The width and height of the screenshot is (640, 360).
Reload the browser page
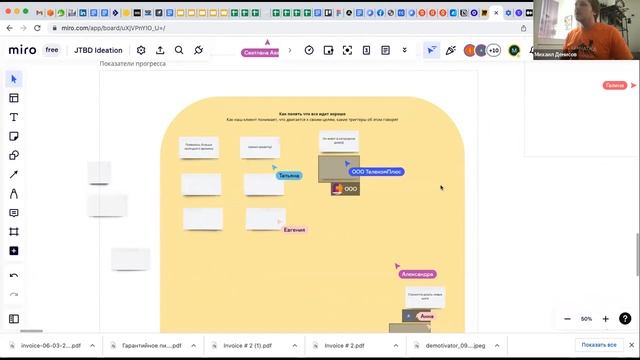click(37, 28)
